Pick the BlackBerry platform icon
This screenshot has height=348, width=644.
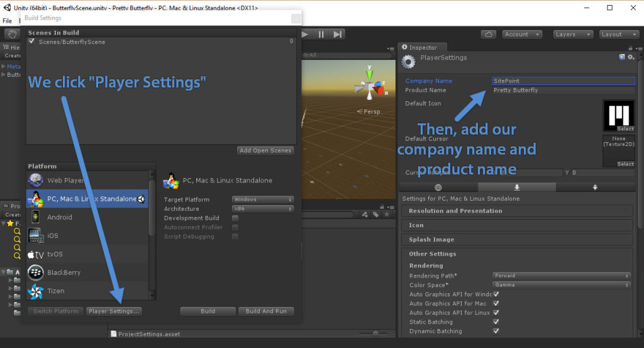point(35,272)
